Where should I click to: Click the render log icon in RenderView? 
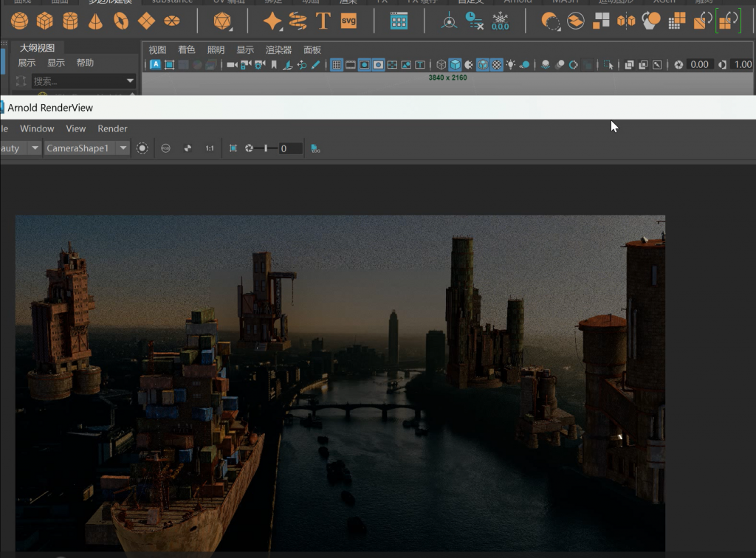[x=315, y=148]
